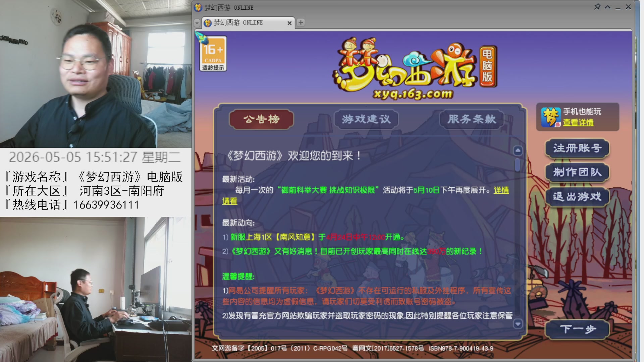Click the announcement scroll up arrow
The width and height of the screenshot is (644, 362).
518,150
